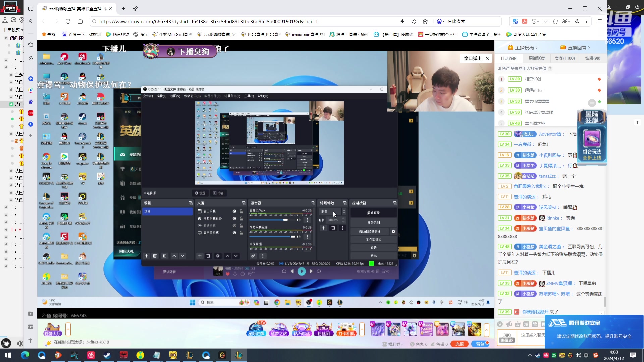
Task: Open Microsoft Edge from the taskbar
Action: click(x=25, y=355)
